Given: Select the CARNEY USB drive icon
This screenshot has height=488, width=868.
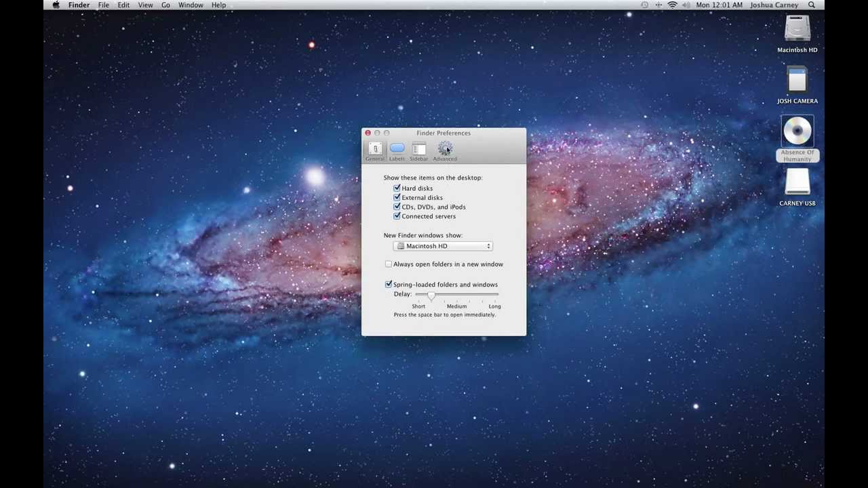Looking at the screenshot, I should (x=797, y=184).
